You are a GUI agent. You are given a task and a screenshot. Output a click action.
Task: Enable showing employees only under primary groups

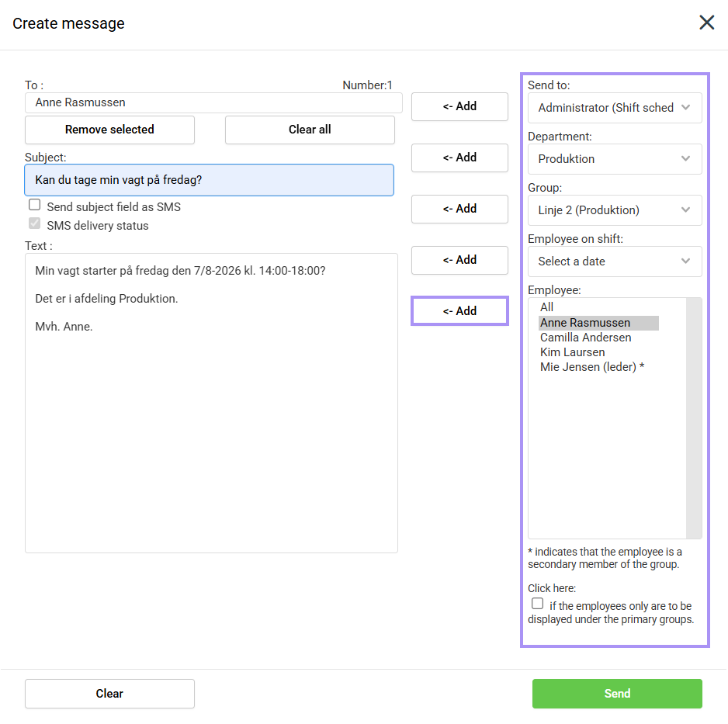tap(537, 604)
